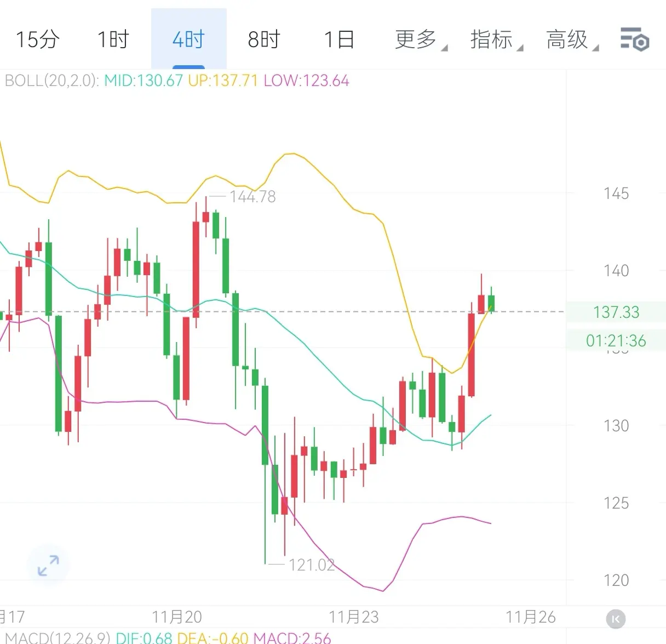
Task: Tap the 144.78 high price marker
Action: tap(252, 197)
